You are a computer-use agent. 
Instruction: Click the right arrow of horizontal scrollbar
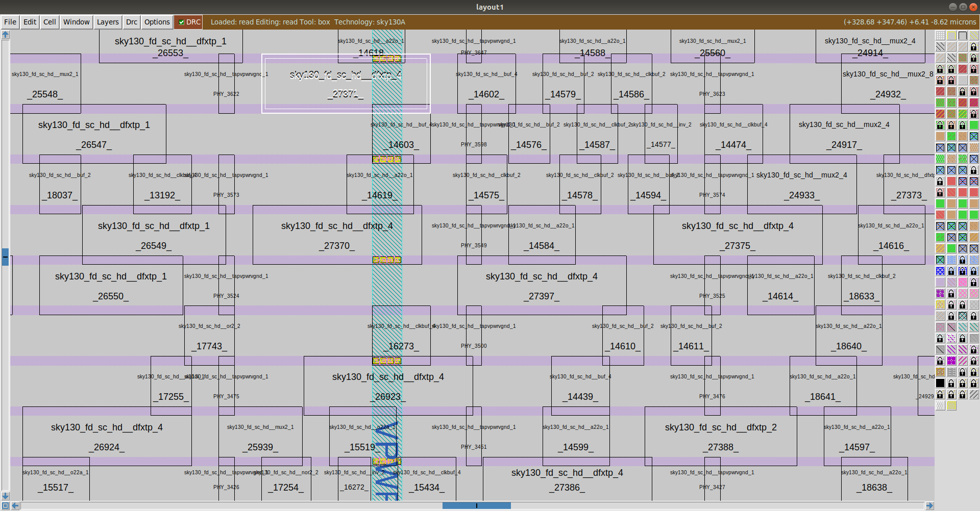point(929,505)
